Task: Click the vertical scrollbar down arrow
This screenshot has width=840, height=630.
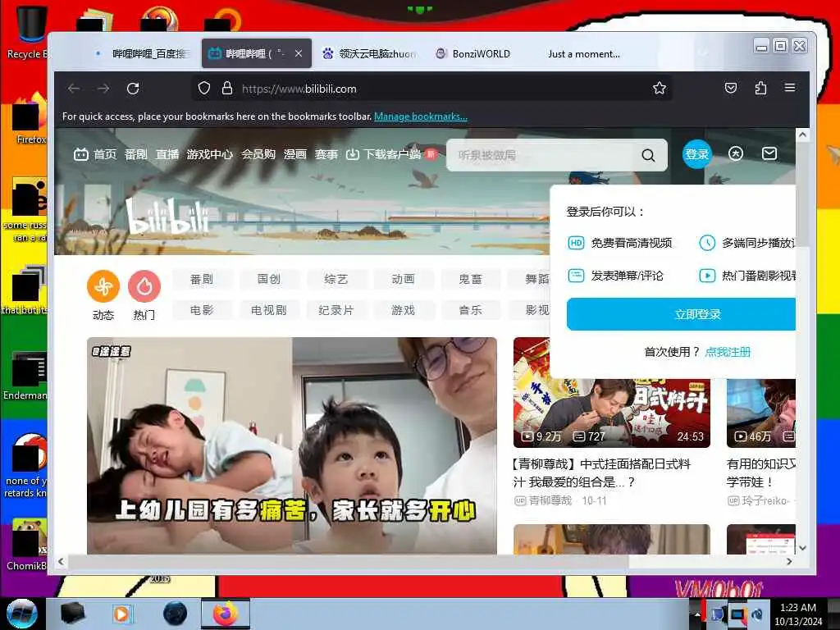Action: [x=802, y=548]
